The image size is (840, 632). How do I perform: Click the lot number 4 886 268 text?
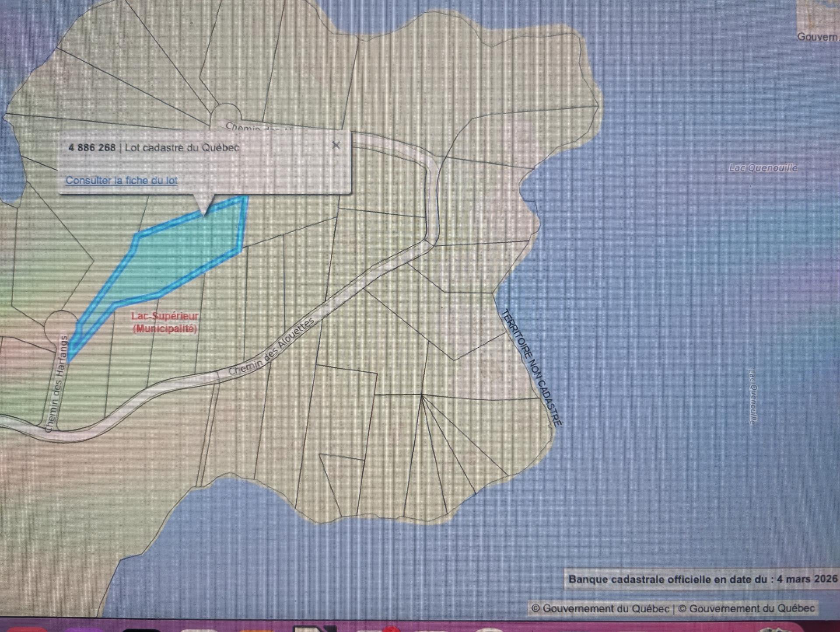point(91,148)
